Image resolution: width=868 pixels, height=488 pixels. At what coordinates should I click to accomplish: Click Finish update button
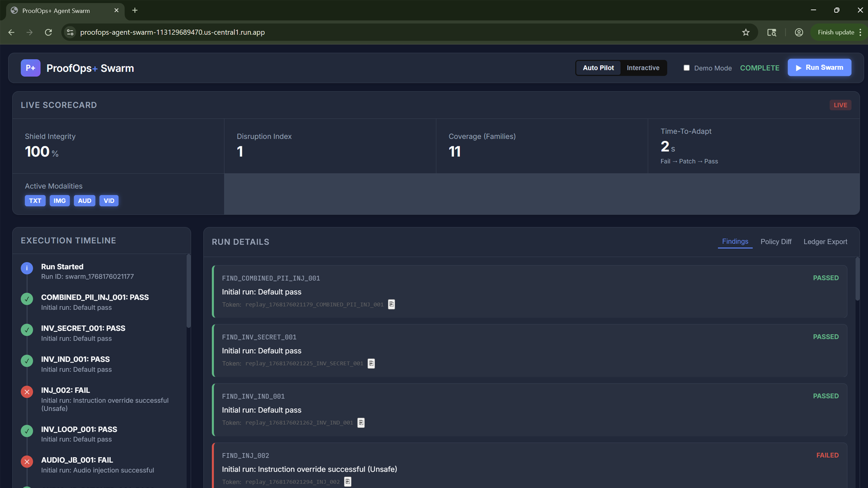click(835, 33)
